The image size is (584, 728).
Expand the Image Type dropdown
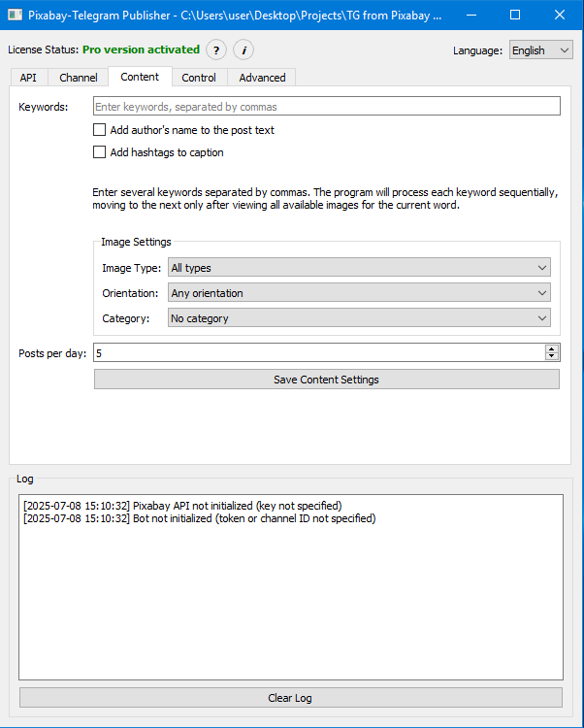pyautogui.click(x=359, y=268)
